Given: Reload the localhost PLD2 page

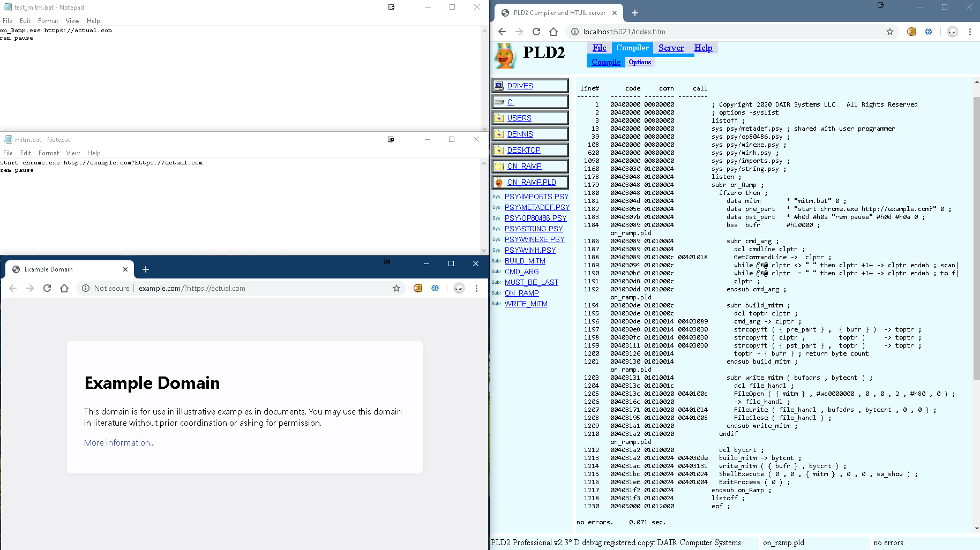Looking at the screenshot, I should pyautogui.click(x=536, y=32).
